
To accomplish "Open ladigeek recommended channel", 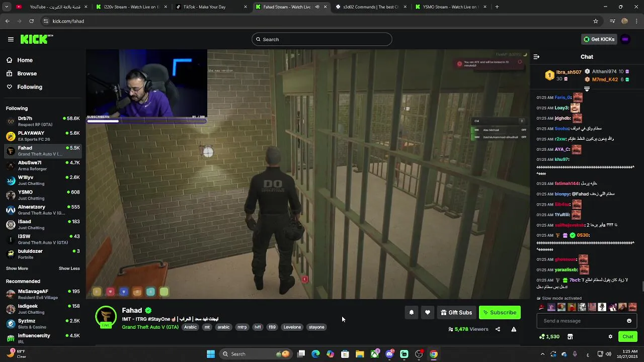I will 43,309.
